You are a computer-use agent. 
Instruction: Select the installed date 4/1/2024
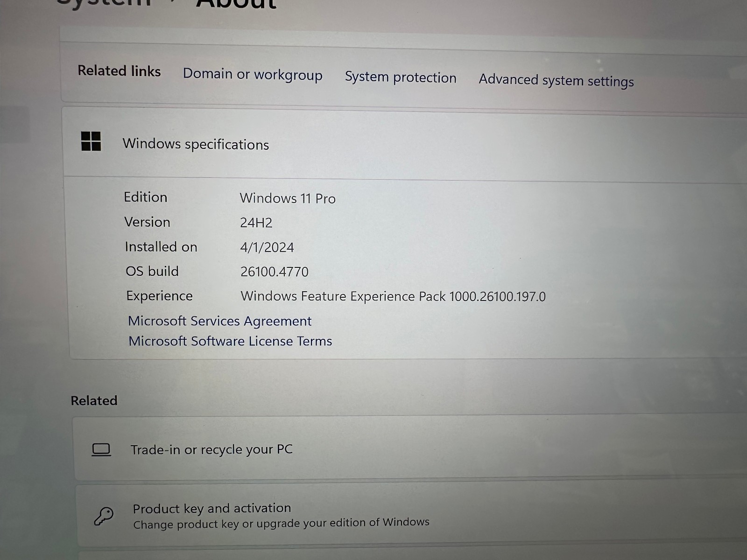tap(267, 247)
